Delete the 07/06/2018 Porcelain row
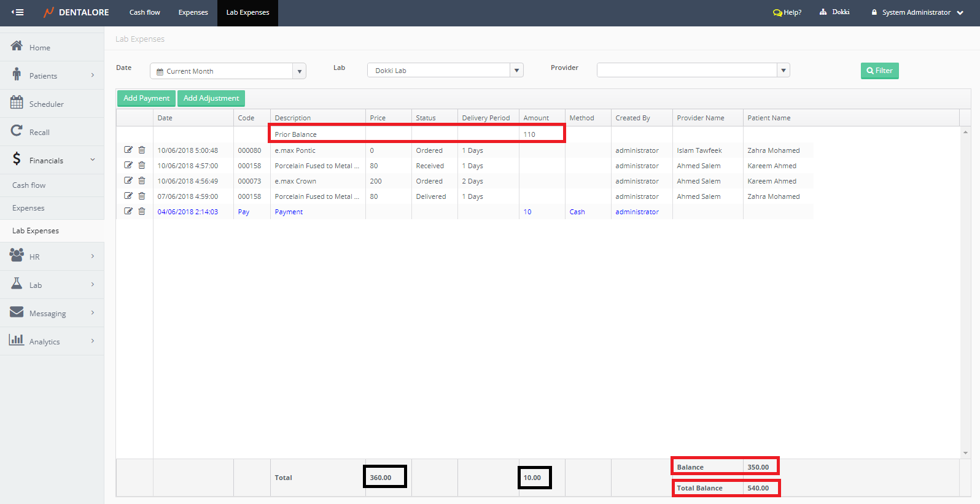The height and width of the screenshot is (504, 980). (x=142, y=196)
